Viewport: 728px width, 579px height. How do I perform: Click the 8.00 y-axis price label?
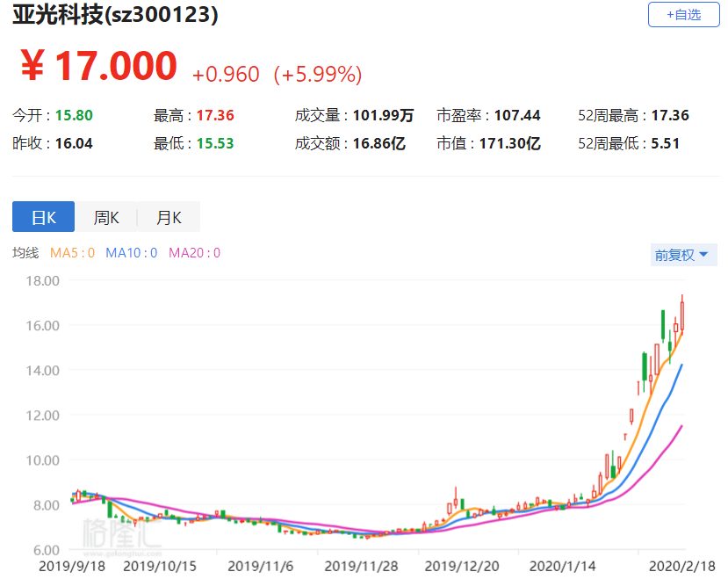(x=46, y=505)
